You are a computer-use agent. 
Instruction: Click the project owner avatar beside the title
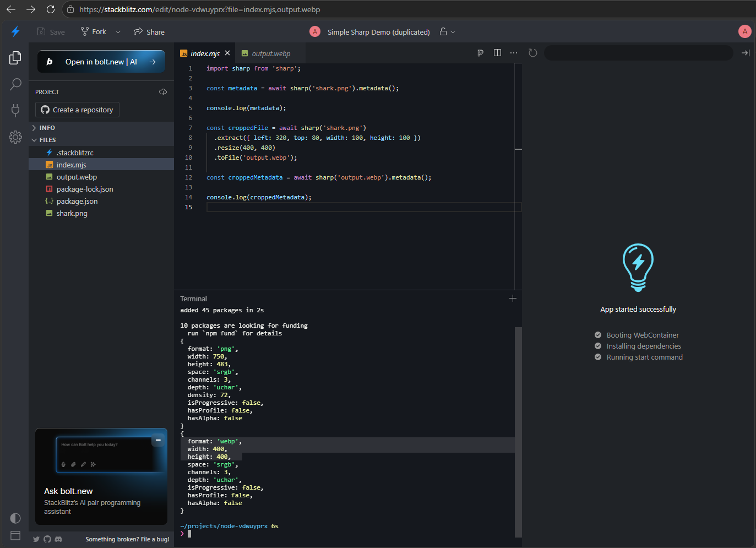click(x=315, y=31)
